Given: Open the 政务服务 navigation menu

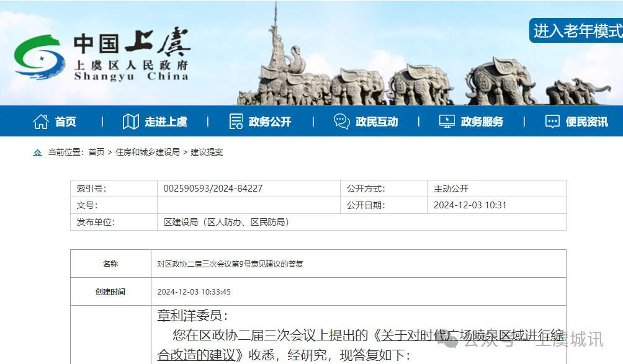Looking at the screenshot, I should (482, 122).
